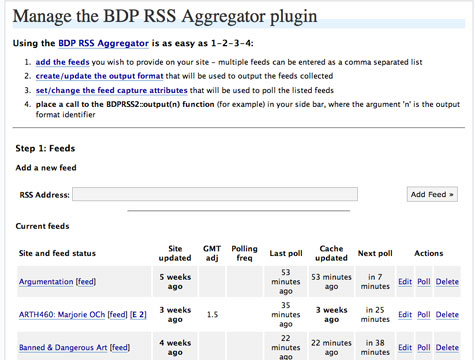
Task: Poll the ARTH460: Marjorie OCh feed
Action: coord(424,315)
